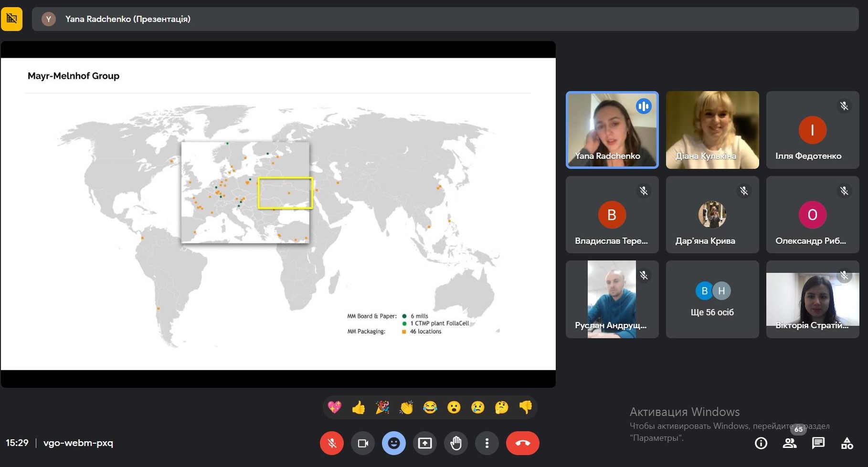Open the meeting details info icon
This screenshot has height=467, width=868.
pyautogui.click(x=761, y=443)
